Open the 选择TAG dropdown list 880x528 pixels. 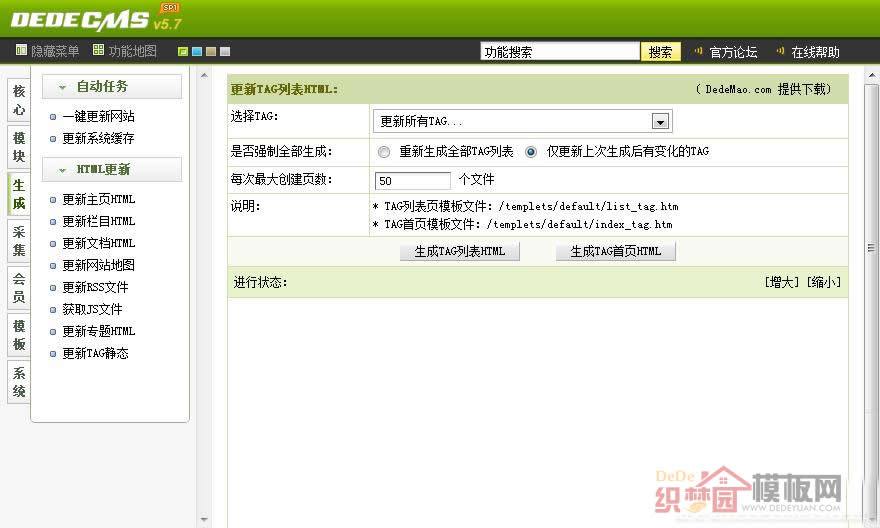click(x=659, y=122)
